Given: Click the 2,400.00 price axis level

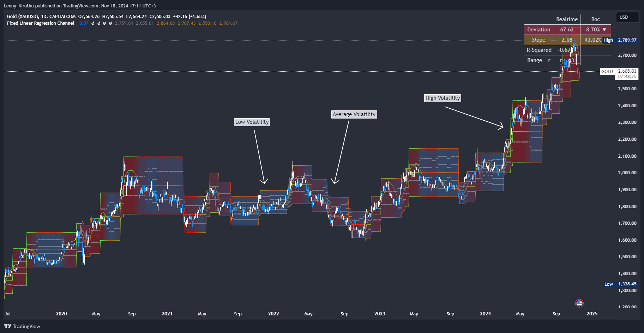Looking at the screenshot, I should click(x=627, y=106).
